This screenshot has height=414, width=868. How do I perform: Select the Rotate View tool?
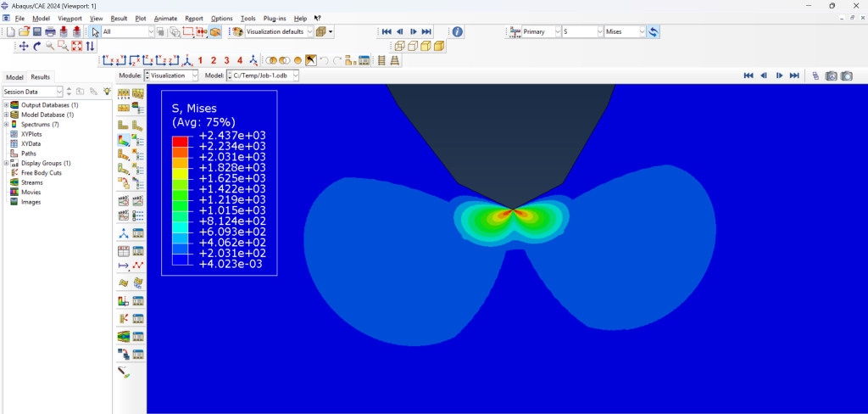coord(37,46)
